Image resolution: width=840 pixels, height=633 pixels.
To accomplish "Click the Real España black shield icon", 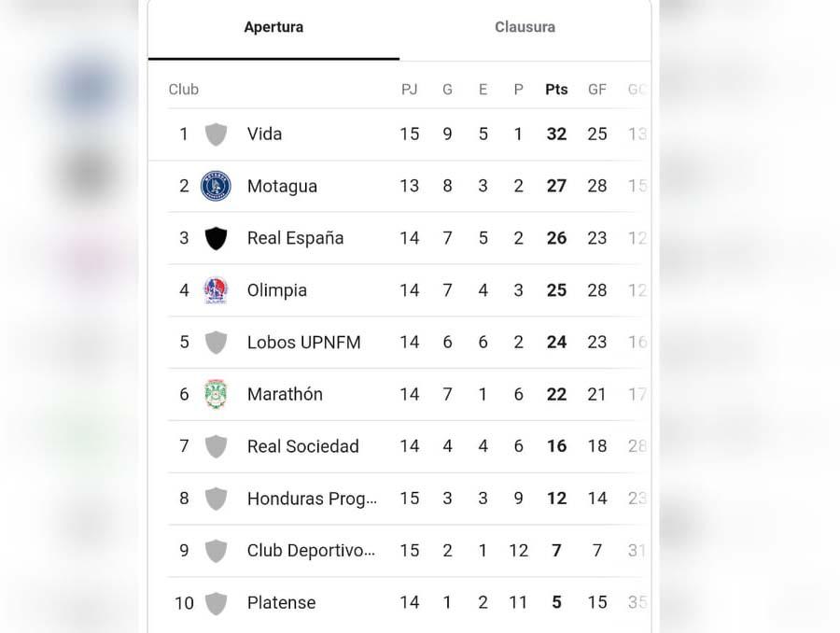I will pyautogui.click(x=216, y=238).
